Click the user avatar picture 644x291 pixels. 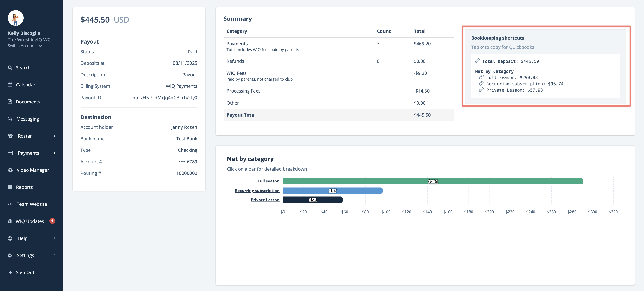point(16,18)
